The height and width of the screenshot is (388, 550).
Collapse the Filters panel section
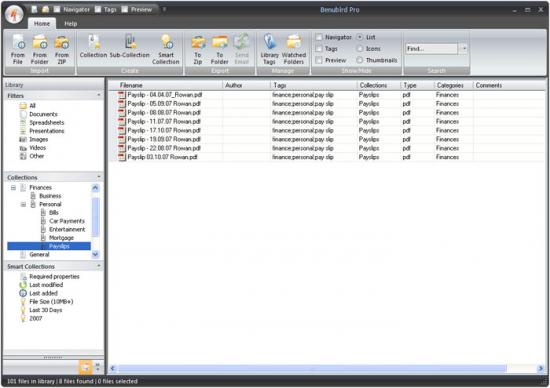[x=99, y=95]
